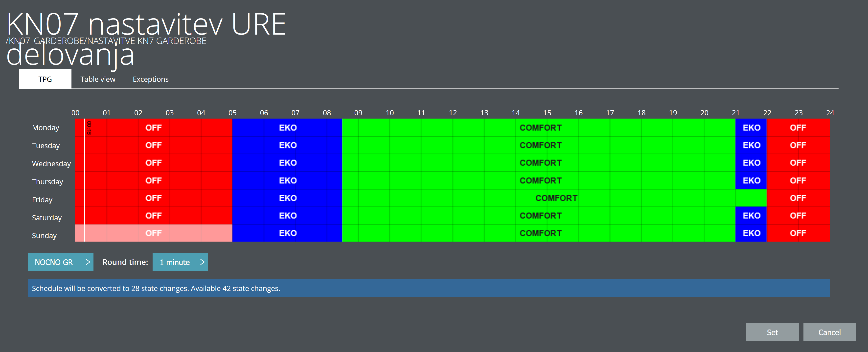Select the highlighted Sunday OFF morning block
Viewport: 868px width, 352px height.
(153, 233)
